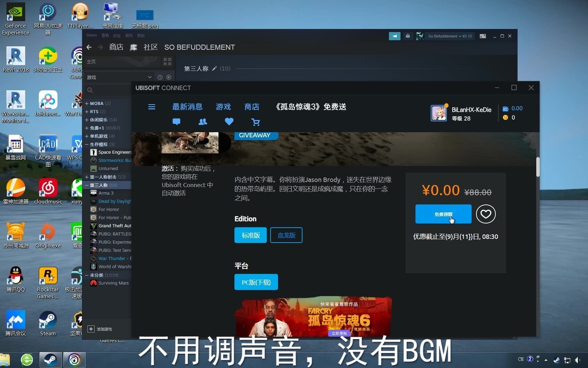Click the Steam ready-to-play filter icon
Image resolution: width=588 pixels, height=368 pixels.
click(x=169, y=77)
